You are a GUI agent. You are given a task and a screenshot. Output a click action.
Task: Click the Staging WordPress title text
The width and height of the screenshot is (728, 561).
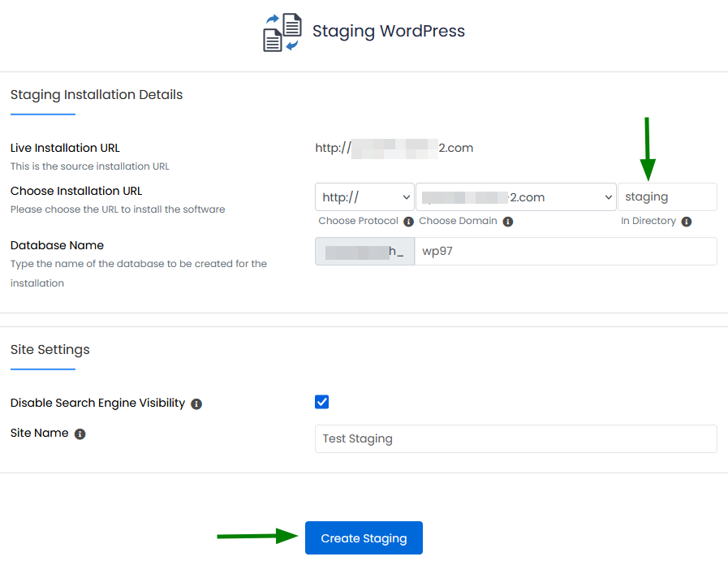(x=388, y=31)
